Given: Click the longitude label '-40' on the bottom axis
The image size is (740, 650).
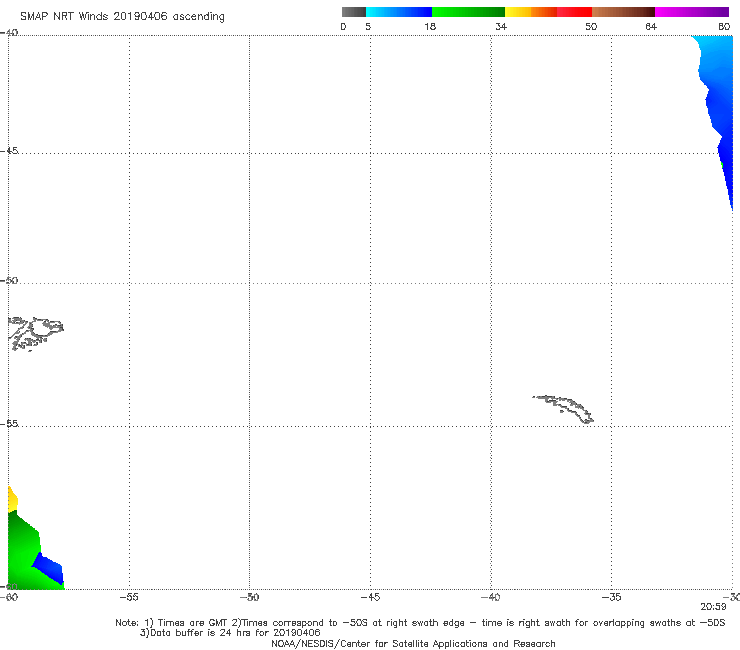Looking at the screenshot, I should (x=491, y=597).
